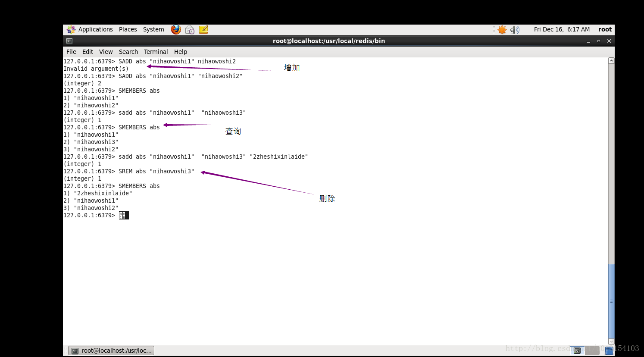Viewport: 644px width, 357px height.
Task: Maximize the terminal window
Action: click(598, 41)
